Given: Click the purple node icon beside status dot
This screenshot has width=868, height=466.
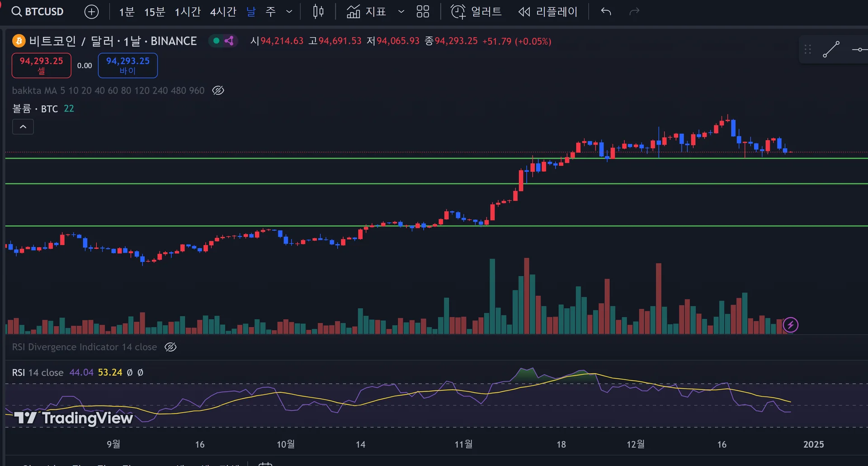Looking at the screenshot, I should point(230,41).
